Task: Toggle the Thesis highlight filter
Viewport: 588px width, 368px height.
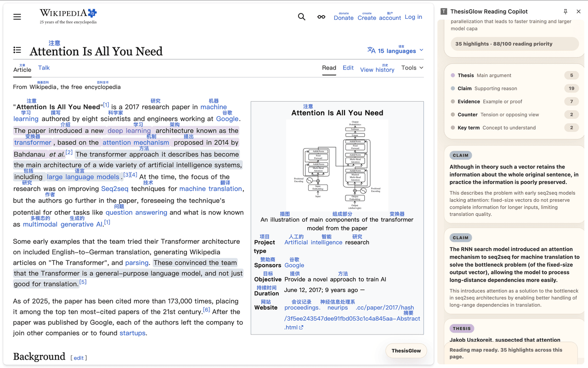Action: pyautogui.click(x=514, y=75)
